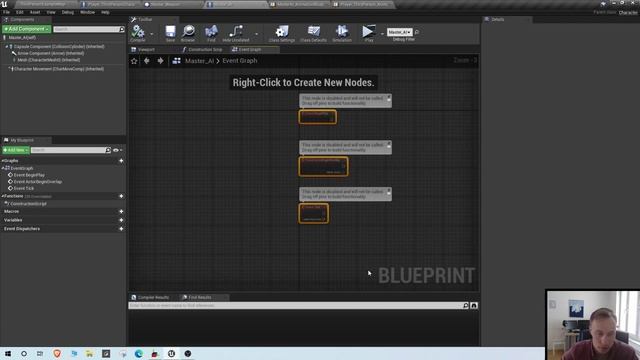Open Unreal Engine icon in the taskbar
This screenshot has height=360, width=640.
[171, 353]
